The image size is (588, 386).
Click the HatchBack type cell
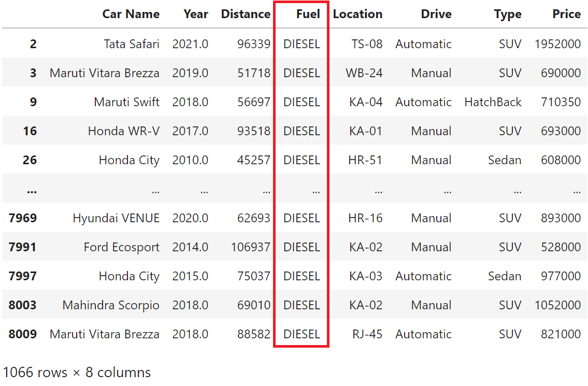[493, 102]
